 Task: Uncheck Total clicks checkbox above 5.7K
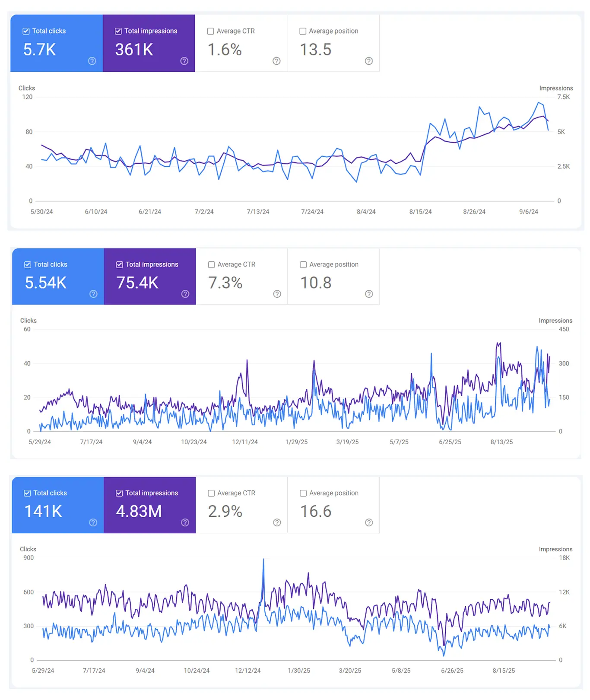pyautogui.click(x=26, y=31)
